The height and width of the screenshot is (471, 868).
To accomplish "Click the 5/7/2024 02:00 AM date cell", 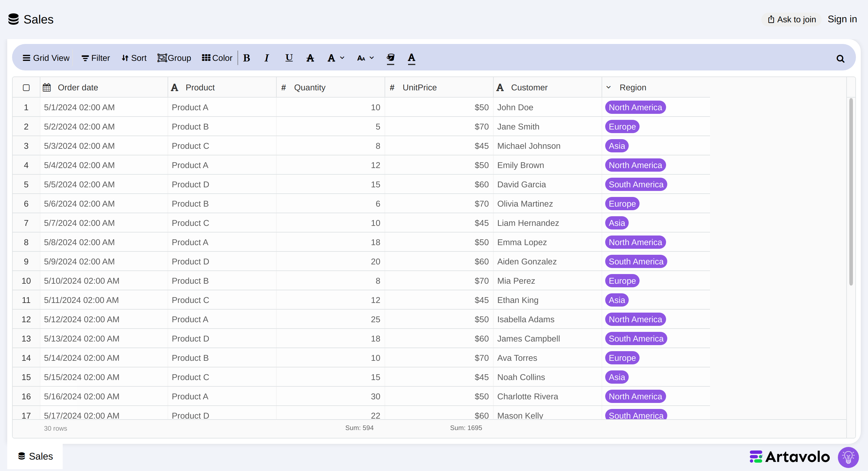I will click(x=104, y=223).
